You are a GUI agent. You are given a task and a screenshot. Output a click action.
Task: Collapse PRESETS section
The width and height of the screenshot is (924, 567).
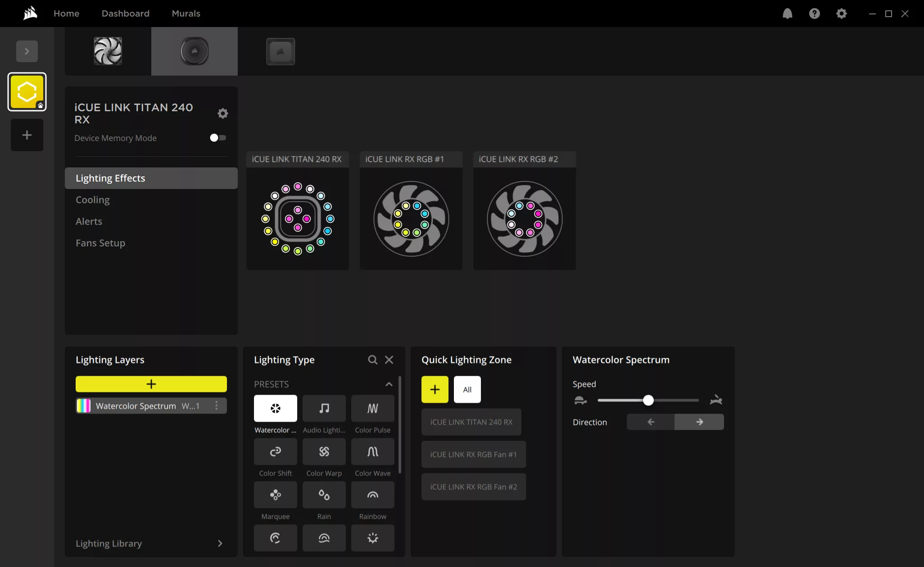pos(389,384)
